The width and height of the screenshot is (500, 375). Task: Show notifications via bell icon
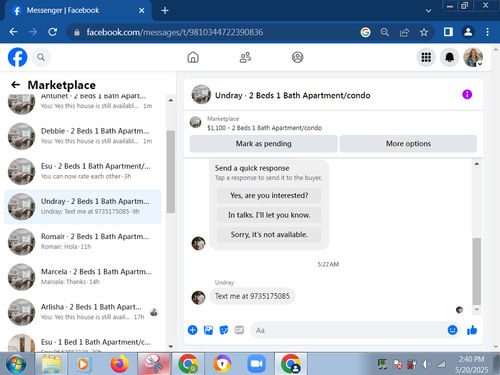coord(450,57)
